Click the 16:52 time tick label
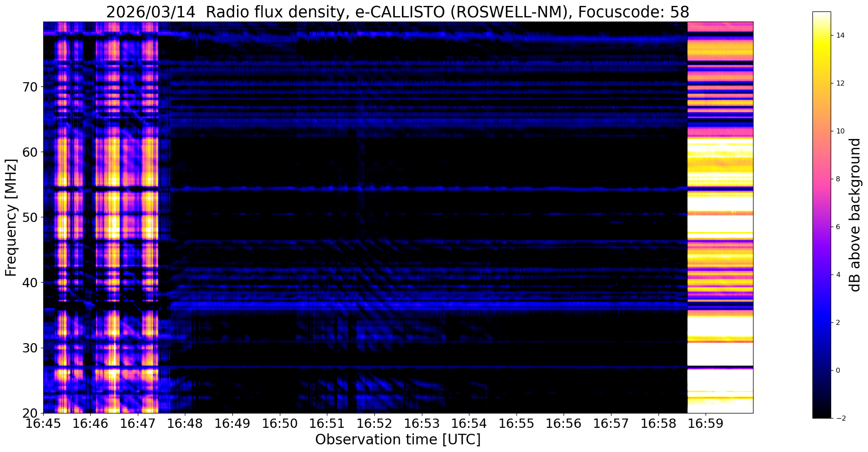Image resolution: width=868 pixels, height=452 pixels. pyautogui.click(x=374, y=423)
